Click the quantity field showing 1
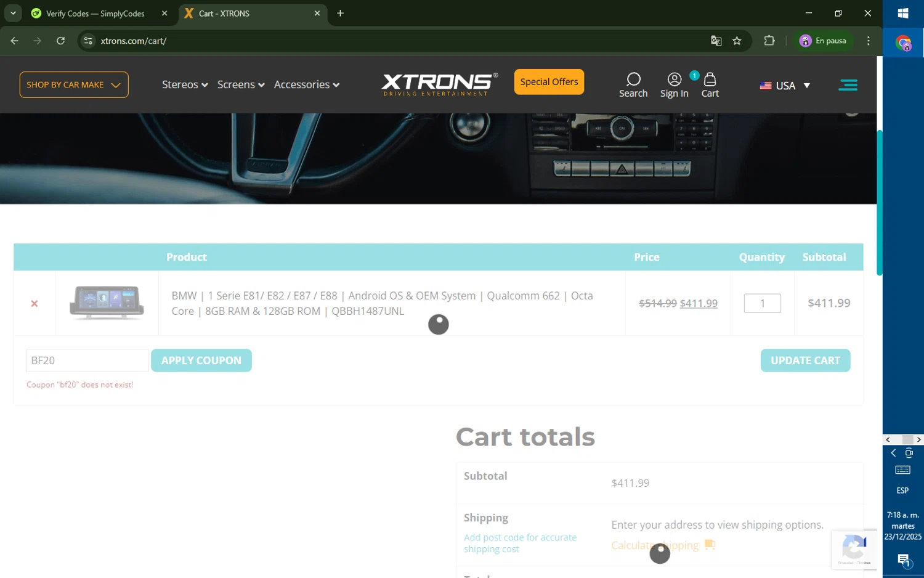924x578 pixels. point(762,303)
